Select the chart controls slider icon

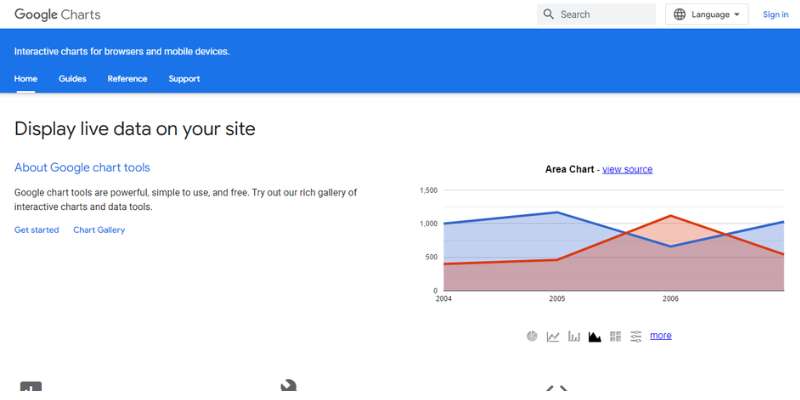coord(636,336)
